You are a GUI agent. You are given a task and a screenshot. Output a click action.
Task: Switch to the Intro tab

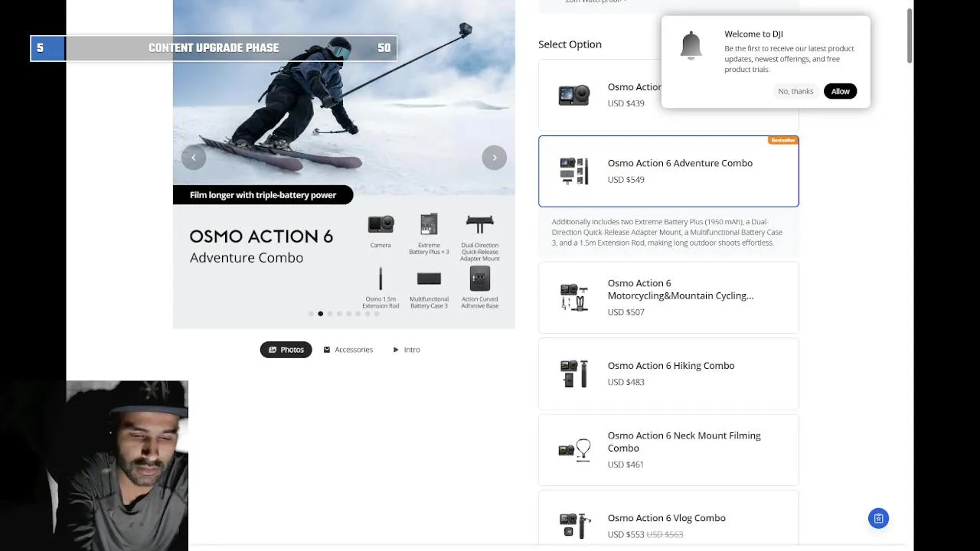(406, 350)
